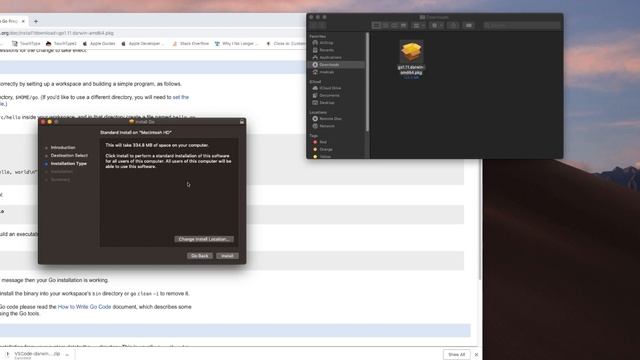Open the Stack Overflow bookmark
The image size is (640, 360).
(x=191, y=43)
